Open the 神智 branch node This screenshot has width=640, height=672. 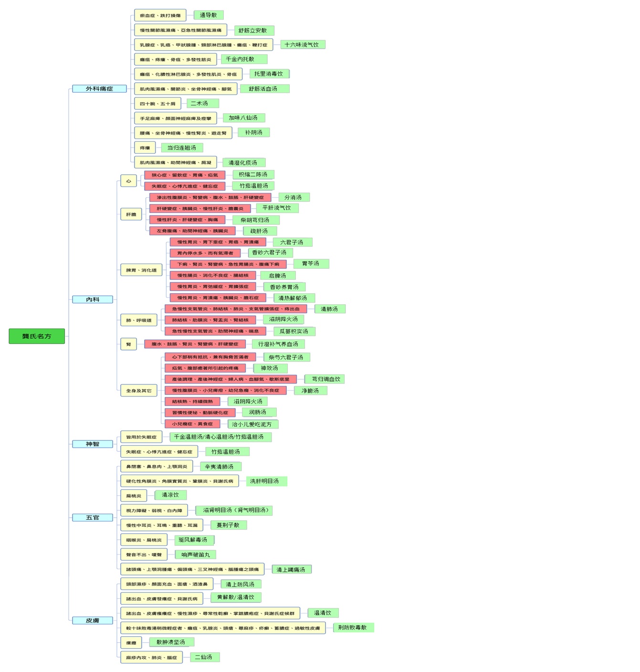coord(93,444)
